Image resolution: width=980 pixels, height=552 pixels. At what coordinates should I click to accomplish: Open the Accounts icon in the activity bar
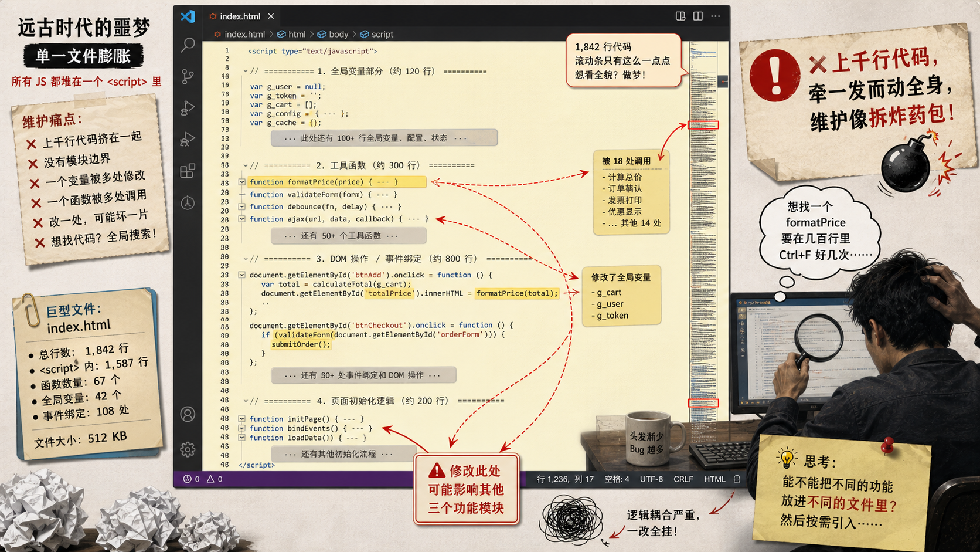(188, 414)
